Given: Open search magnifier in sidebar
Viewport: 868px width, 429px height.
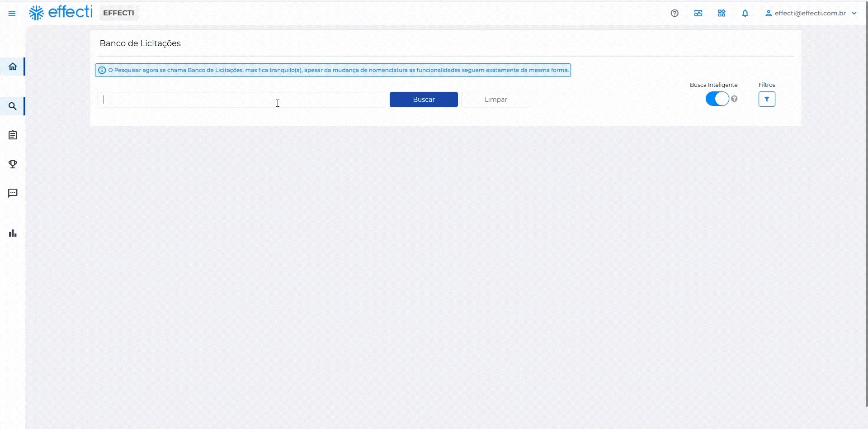Looking at the screenshot, I should [13, 106].
